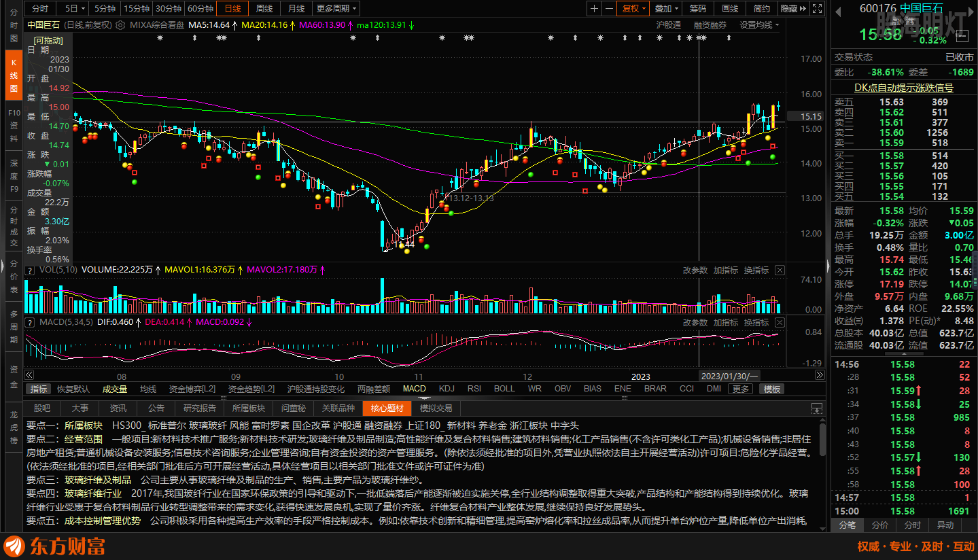Open the 深度F9 sidebar item
The height and width of the screenshot is (560, 978).
14,175
